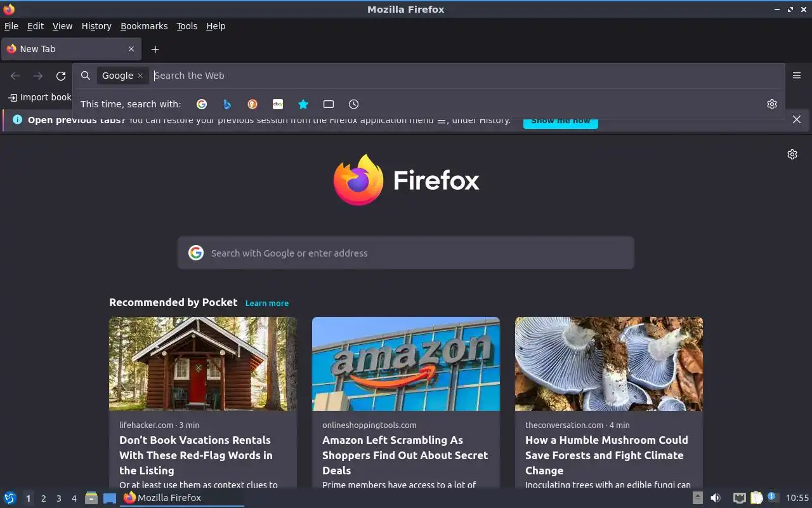Dismiss the Open previous tabs notification
812x508 pixels.
[x=797, y=119]
